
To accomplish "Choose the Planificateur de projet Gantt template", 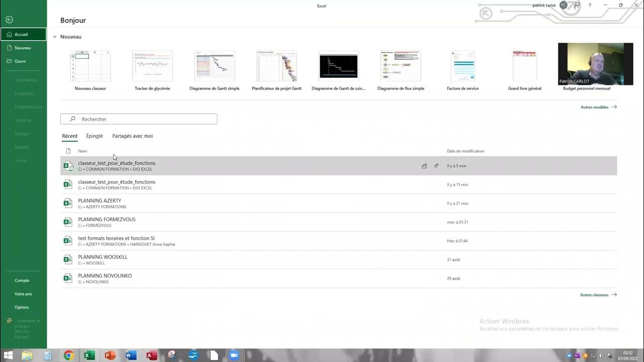I will click(x=277, y=70).
